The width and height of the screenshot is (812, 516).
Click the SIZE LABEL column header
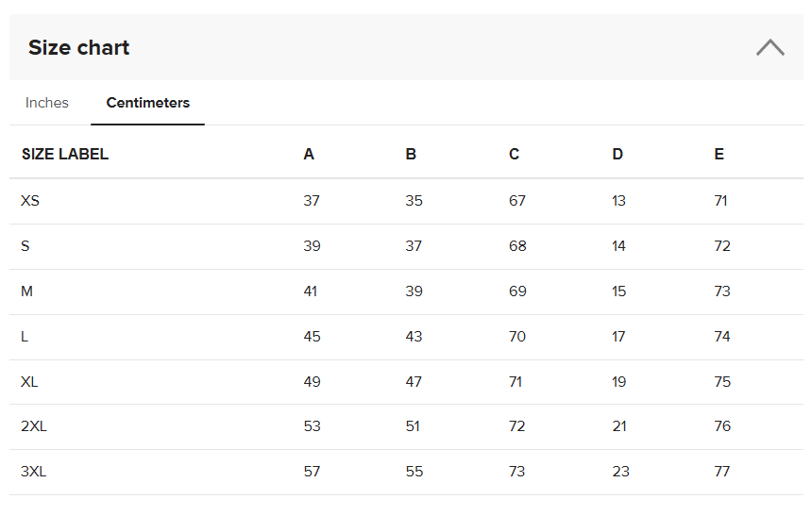[x=65, y=155]
